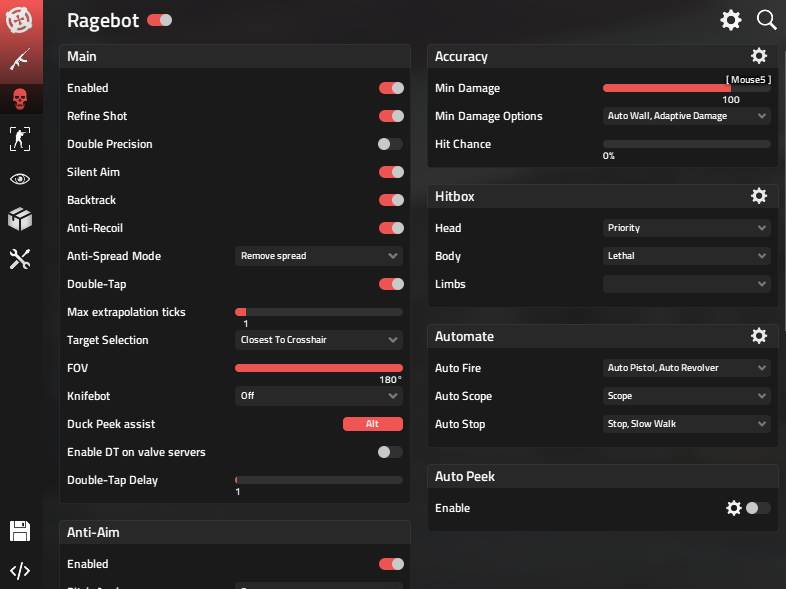The width and height of the screenshot is (786, 589).
Task: Click the Min Damage value 100
Action: tap(731, 100)
